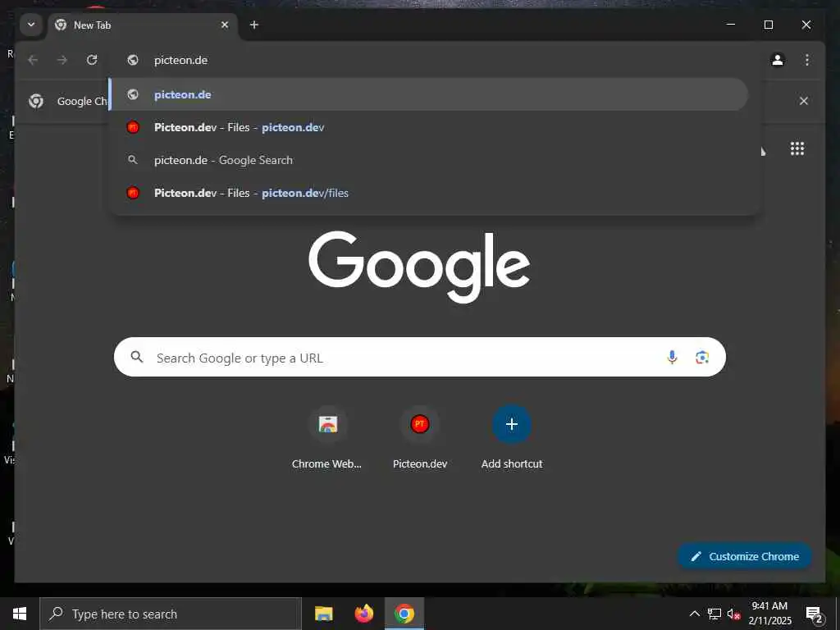Select the New Tab tab
The height and width of the screenshot is (630, 840).
click(x=143, y=25)
